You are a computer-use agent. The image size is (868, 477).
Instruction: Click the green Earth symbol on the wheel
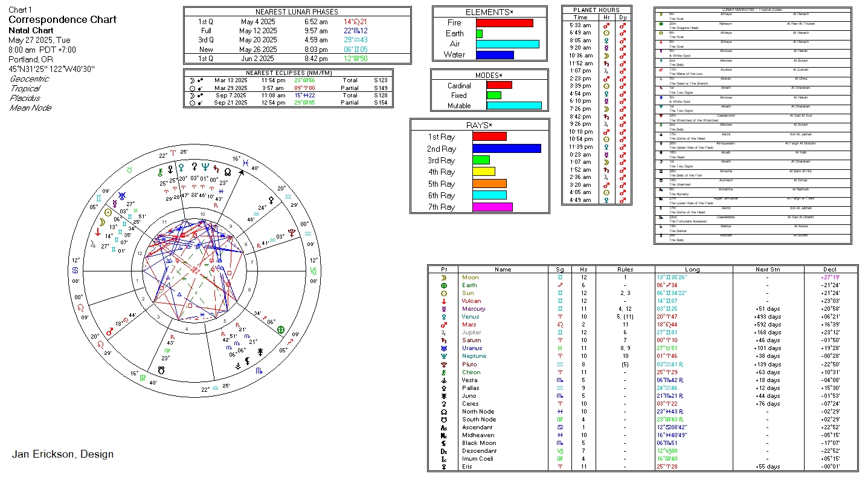280,329
